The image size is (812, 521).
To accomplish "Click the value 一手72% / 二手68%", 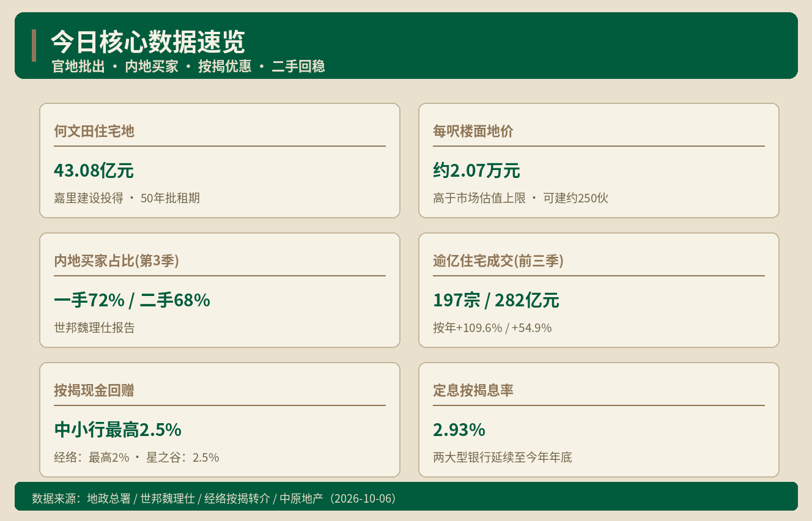I will point(132,300).
